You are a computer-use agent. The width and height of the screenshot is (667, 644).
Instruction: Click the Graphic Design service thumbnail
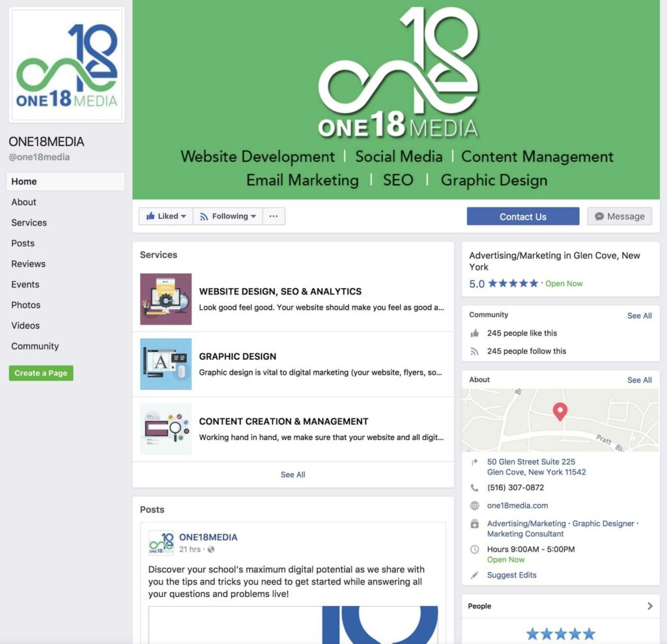click(x=166, y=364)
